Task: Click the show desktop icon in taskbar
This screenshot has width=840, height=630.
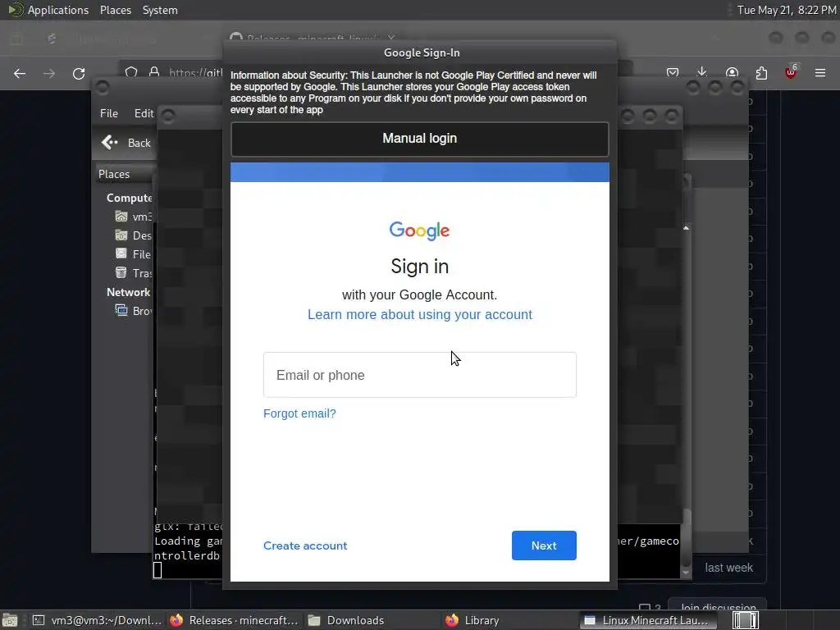Action: (10, 620)
